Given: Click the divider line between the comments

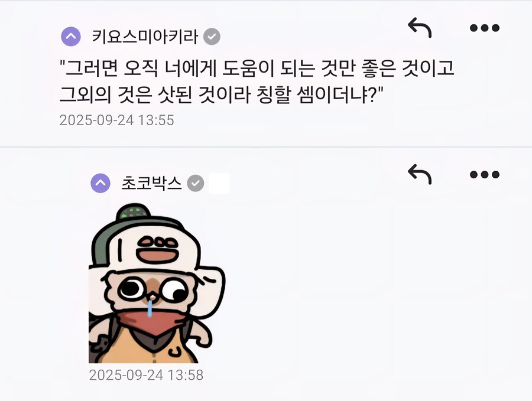Looking at the screenshot, I should [266, 147].
